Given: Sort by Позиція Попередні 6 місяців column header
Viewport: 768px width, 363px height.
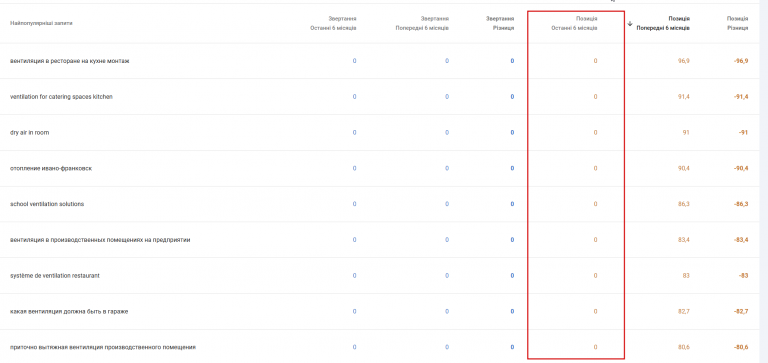Looking at the screenshot, I should 663,23.
